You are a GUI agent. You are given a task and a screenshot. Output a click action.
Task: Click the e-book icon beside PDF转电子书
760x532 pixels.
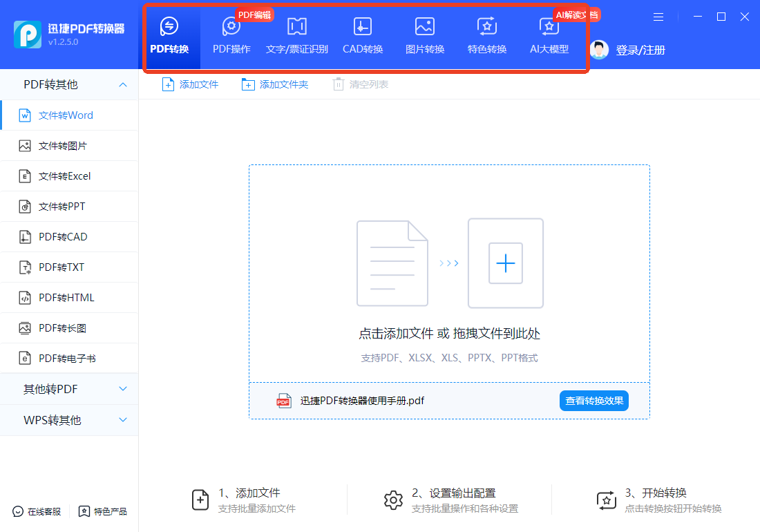point(25,359)
